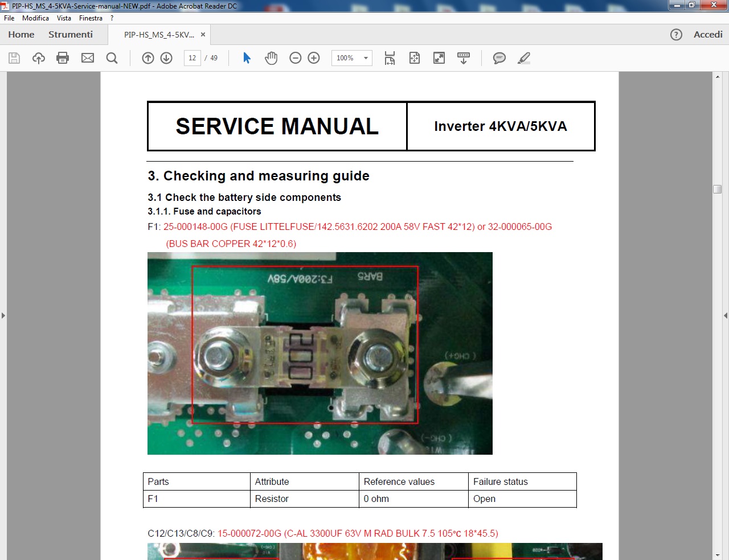Select the highlight pen tool
The height and width of the screenshot is (560, 729).
[x=524, y=58]
